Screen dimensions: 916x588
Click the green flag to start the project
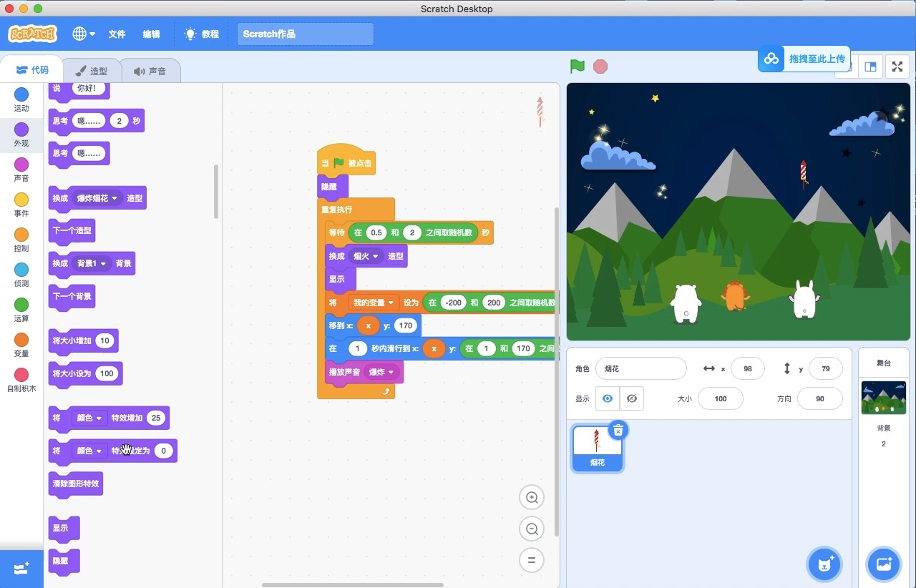577,66
